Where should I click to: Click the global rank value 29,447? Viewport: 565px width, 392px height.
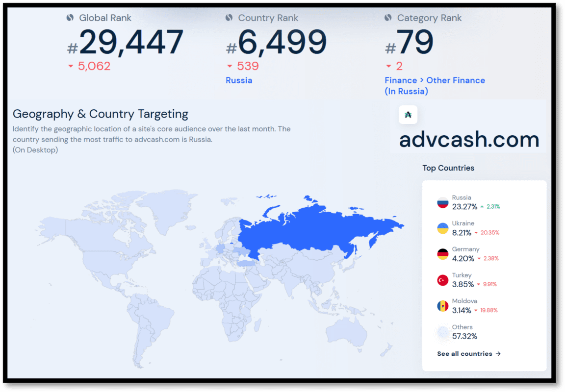pos(131,43)
